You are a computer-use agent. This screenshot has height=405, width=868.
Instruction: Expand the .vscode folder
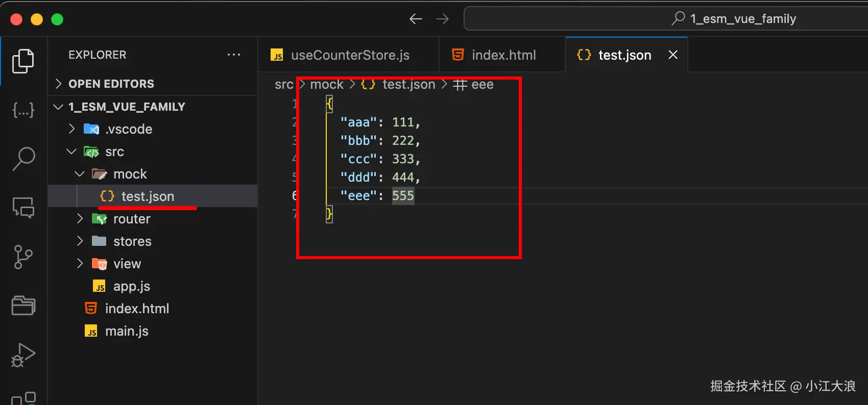point(128,129)
